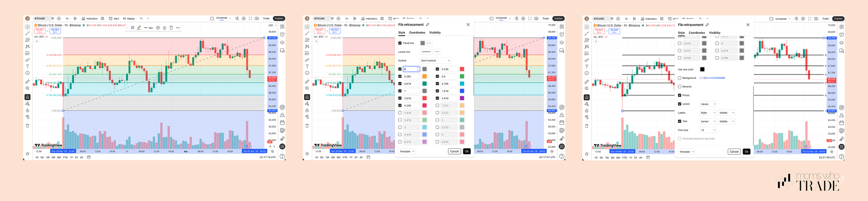Screen dimensions: 868x201
Task: Click the Alert icon in the leftmost chart
Action: click(x=114, y=19)
